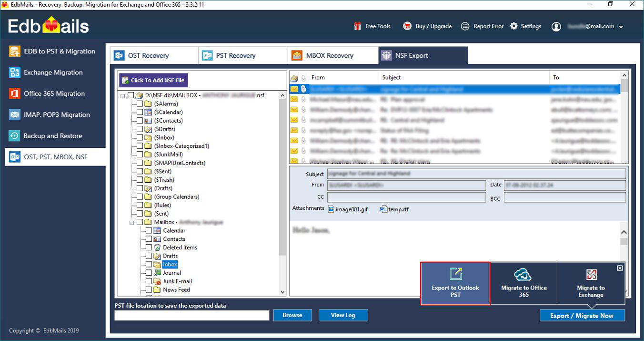This screenshot has width=644, height=341.
Task: Click the PST file location field
Action: click(x=192, y=315)
